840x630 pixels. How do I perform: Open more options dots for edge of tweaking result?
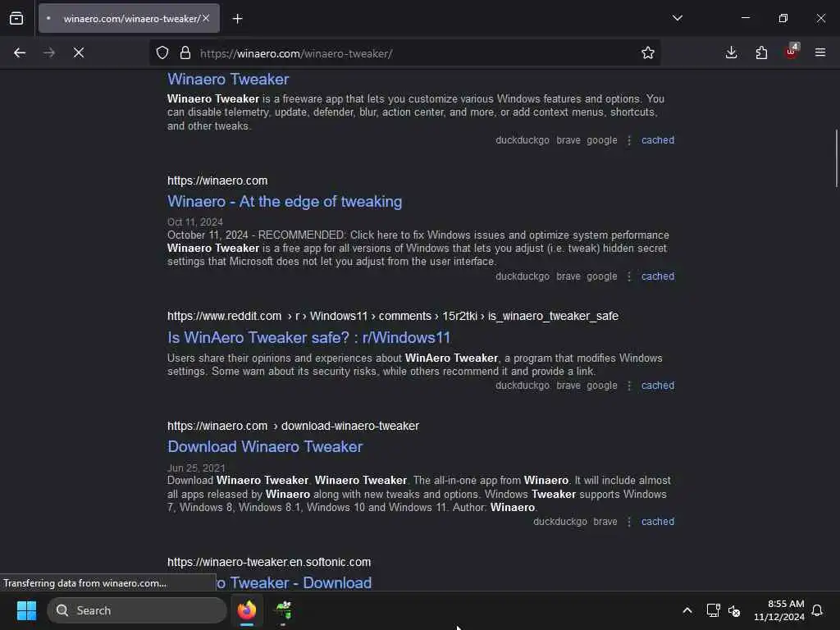(629, 276)
